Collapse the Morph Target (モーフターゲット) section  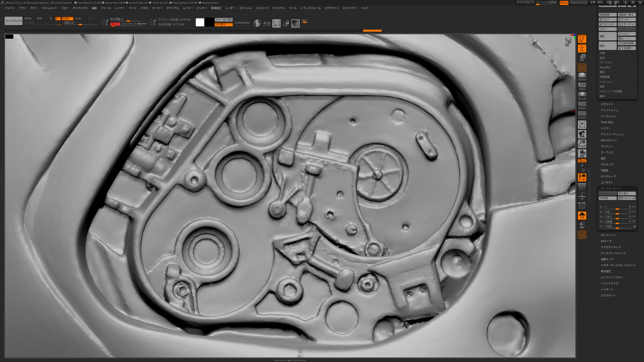(610, 189)
